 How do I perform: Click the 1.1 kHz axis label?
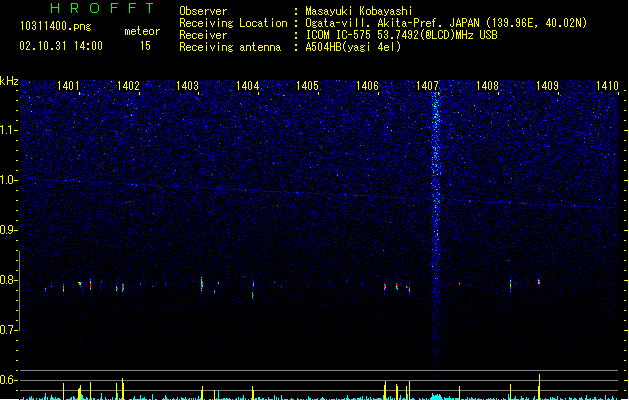[8, 130]
